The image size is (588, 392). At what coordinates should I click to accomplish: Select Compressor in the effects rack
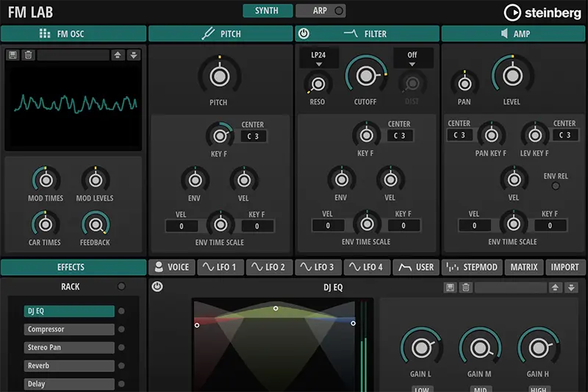coord(68,329)
